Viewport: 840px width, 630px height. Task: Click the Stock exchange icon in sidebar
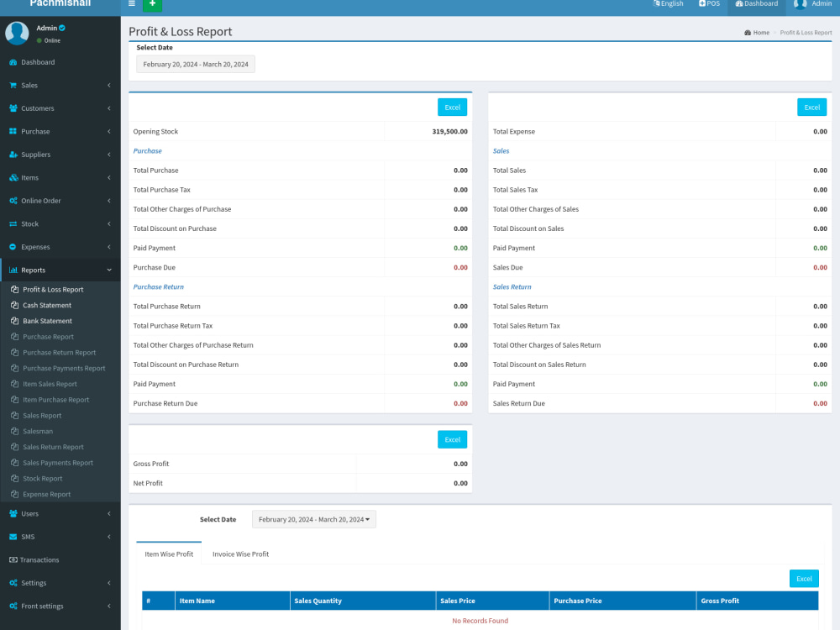click(13, 224)
